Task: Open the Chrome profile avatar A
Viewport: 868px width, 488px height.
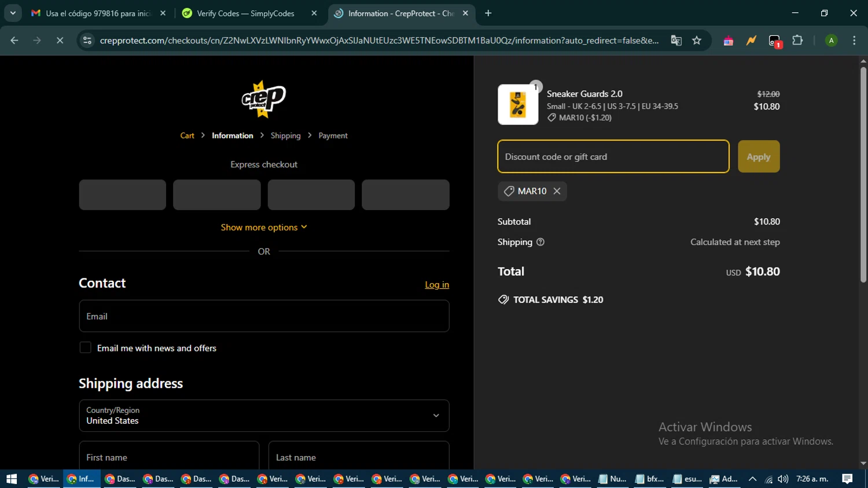Action: [x=831, y=41]
